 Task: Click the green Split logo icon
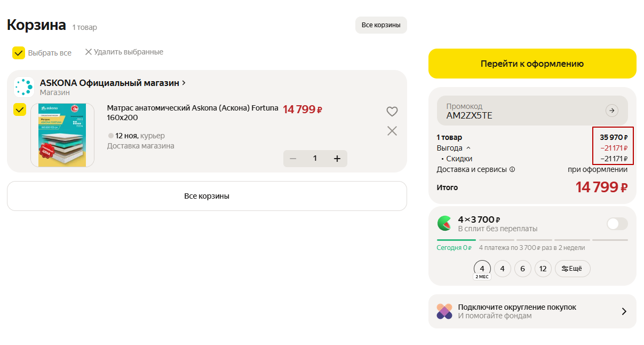click(x=444, y=223)
